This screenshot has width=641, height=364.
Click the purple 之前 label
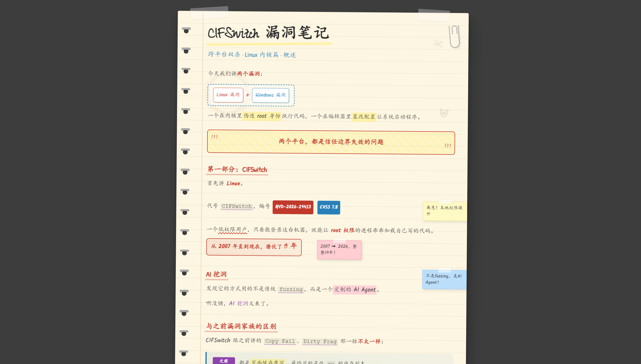[224, 361]
